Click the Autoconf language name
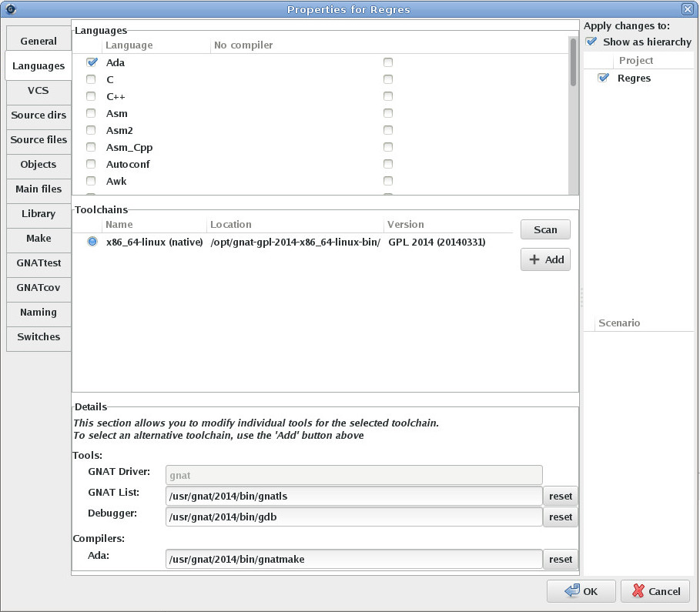Image resolution: width=700 pixels, height=612 pixels. (x=128, y=164)
